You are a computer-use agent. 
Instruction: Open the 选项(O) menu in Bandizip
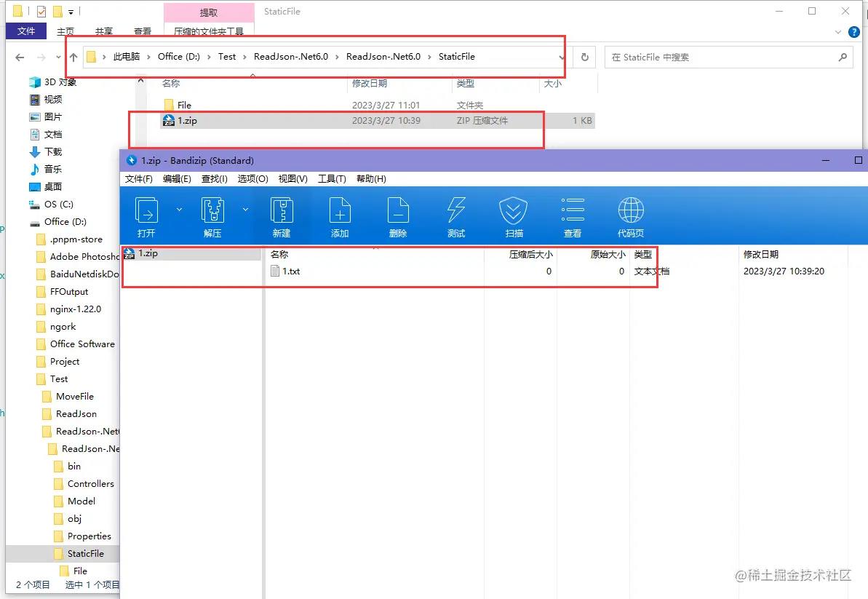[x=252, y=179]
